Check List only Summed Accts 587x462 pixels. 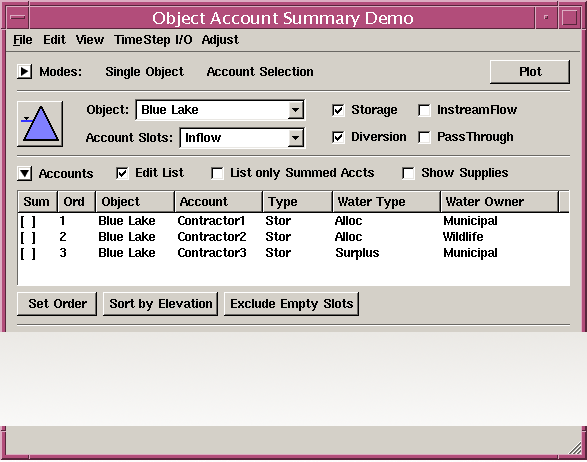[217, 173]
